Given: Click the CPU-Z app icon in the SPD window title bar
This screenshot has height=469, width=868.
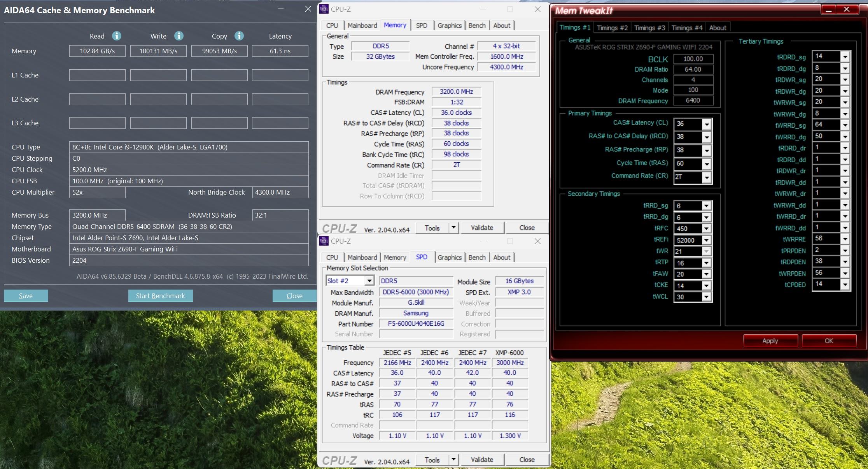Looking at the screenshot, I should pyautogui.click(x=324, y=241).
